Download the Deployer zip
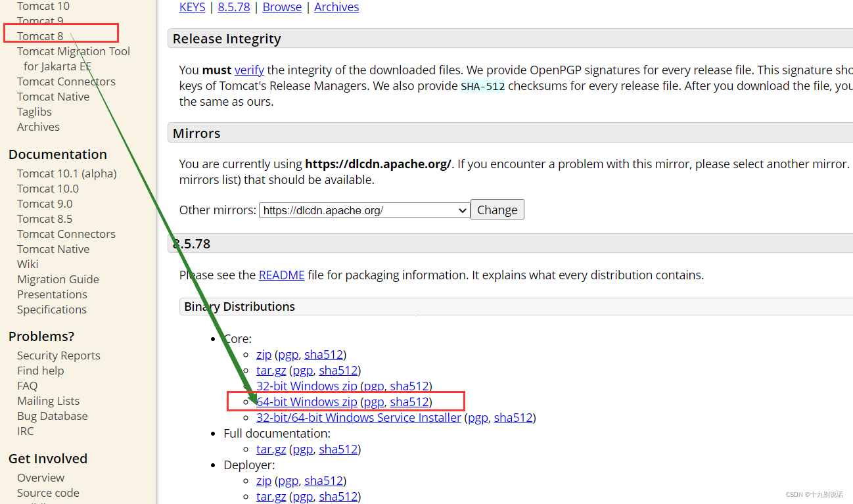The width and height of the screenshot is (853, 504). pos(264,481)
